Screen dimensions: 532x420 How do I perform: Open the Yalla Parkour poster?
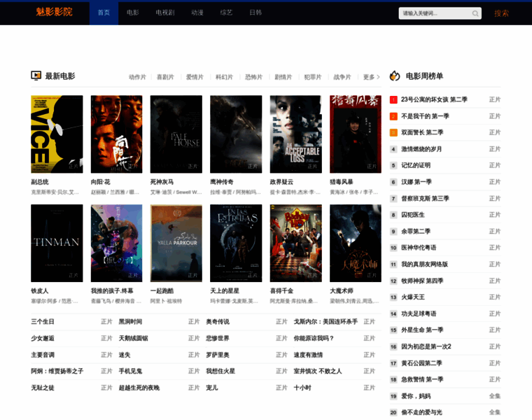coord(176,243)
